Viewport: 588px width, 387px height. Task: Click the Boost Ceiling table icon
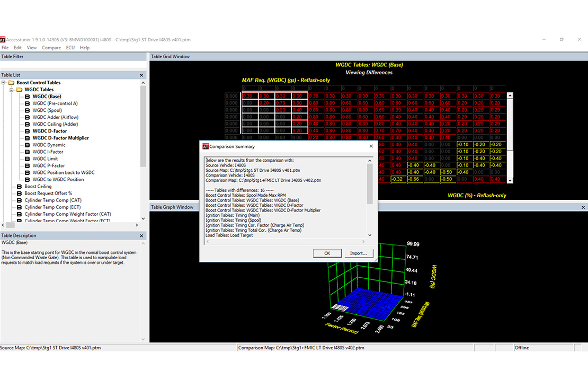(19, 187)
